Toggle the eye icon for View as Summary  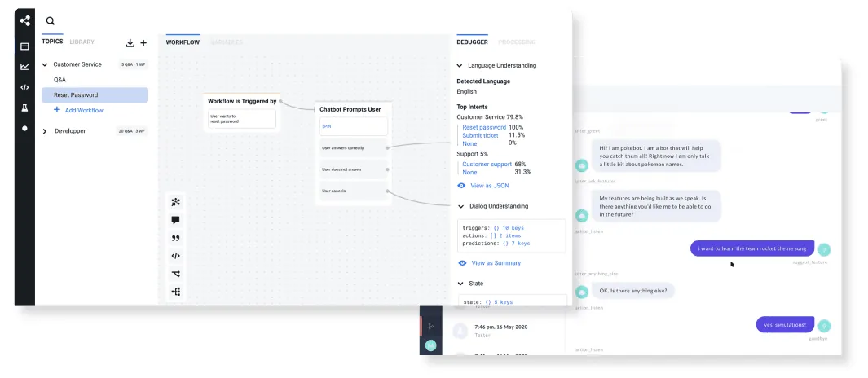coord(462,263)
